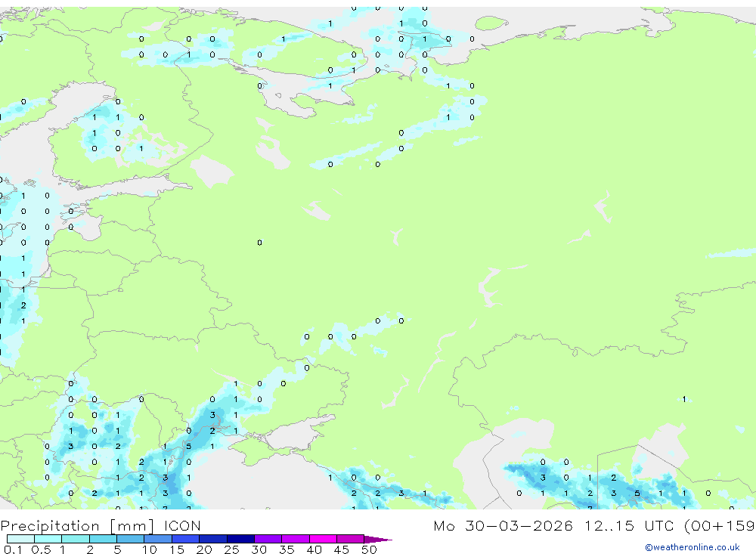Click the '0.5' legend scale label
Viewport: 756px width, 554px height.
tap(41, 549)
